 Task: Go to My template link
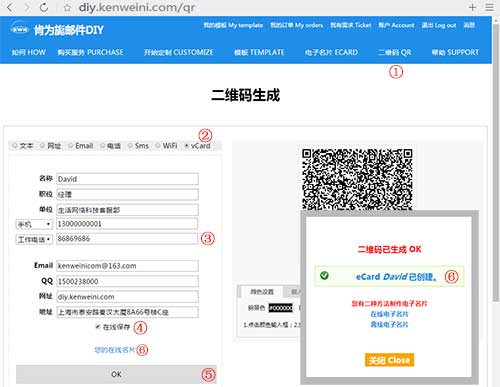(233, 25)
